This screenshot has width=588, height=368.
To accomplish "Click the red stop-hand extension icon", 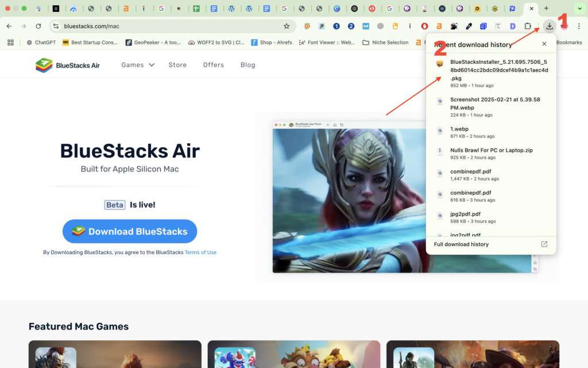I will (x=424, y=26).
